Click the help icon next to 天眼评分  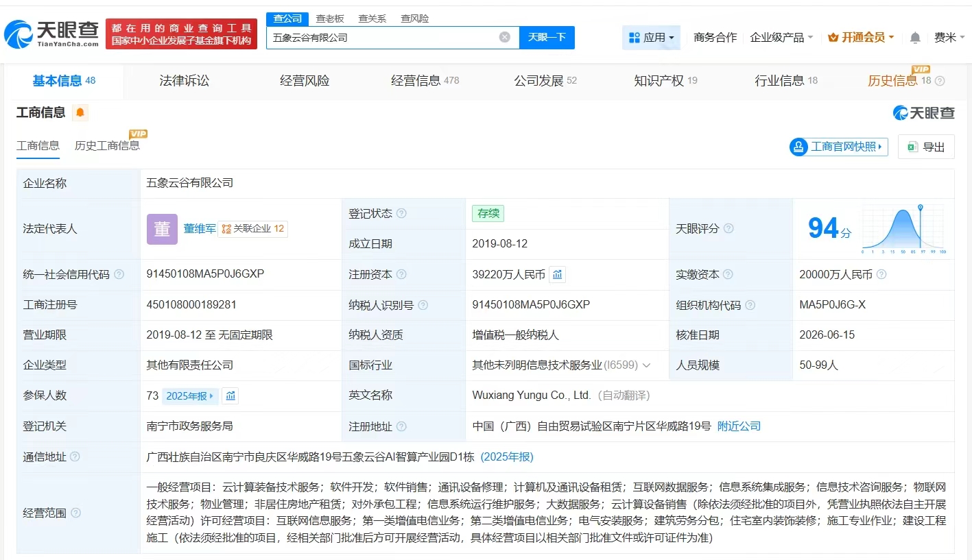[x=728, y=229]
